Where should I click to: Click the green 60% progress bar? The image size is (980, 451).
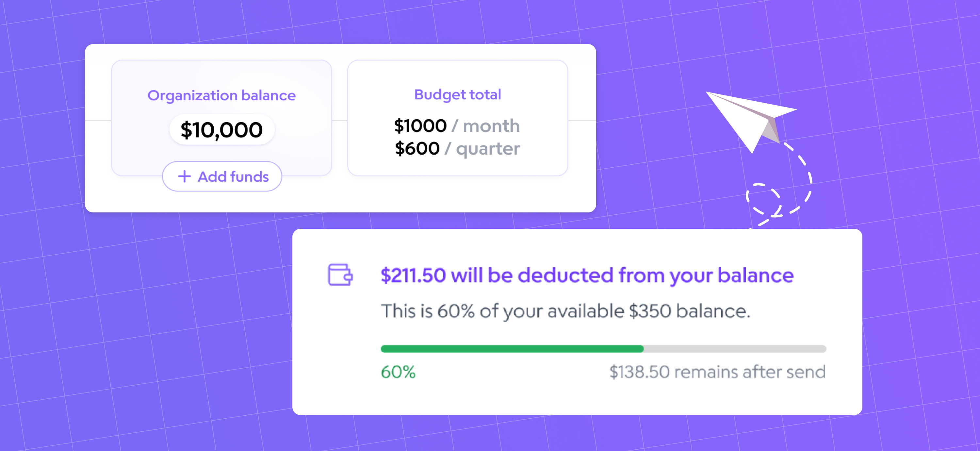tap(512, 348)
